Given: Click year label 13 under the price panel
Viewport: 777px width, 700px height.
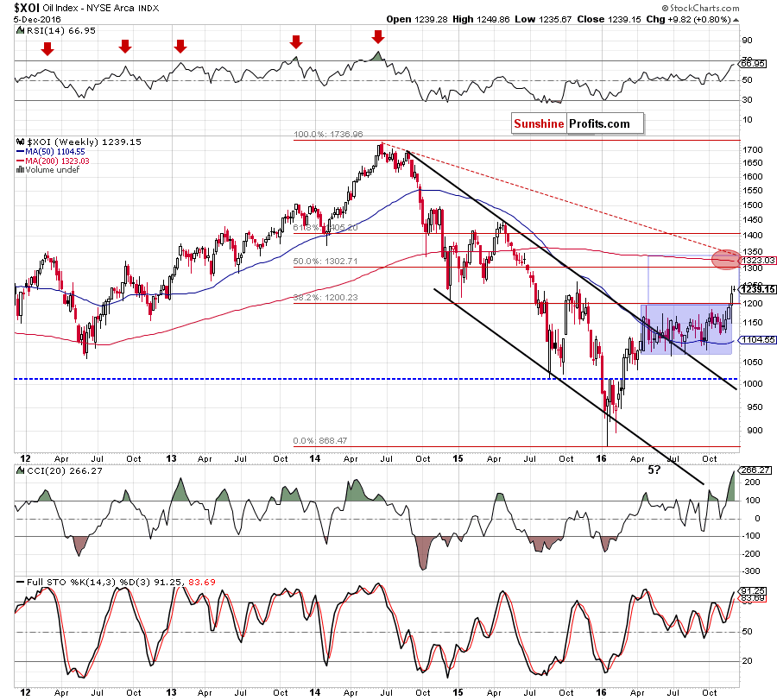Looking at the screenshot, I should pyautogui.click(x=171, y=458).
